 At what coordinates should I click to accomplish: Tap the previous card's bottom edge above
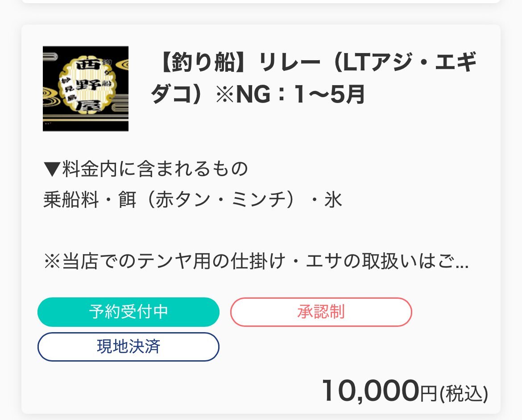coord(261,2)
